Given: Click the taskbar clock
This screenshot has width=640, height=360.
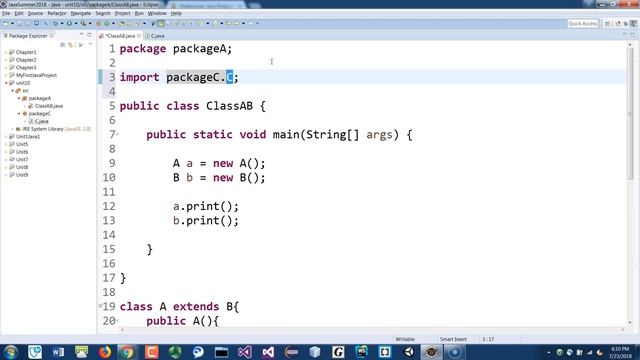Looking at the screenshot, I should 620,352.
